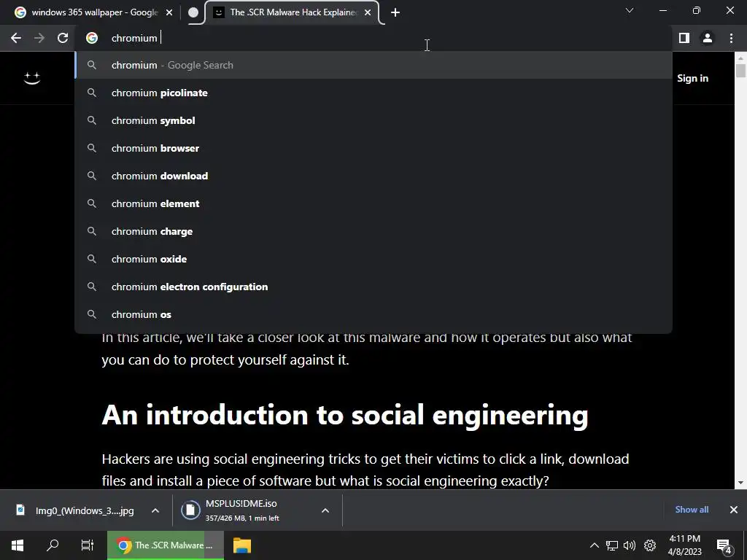Open the Chrome side panel
Viewport: 747px width, 560px height.
point(684,38)
